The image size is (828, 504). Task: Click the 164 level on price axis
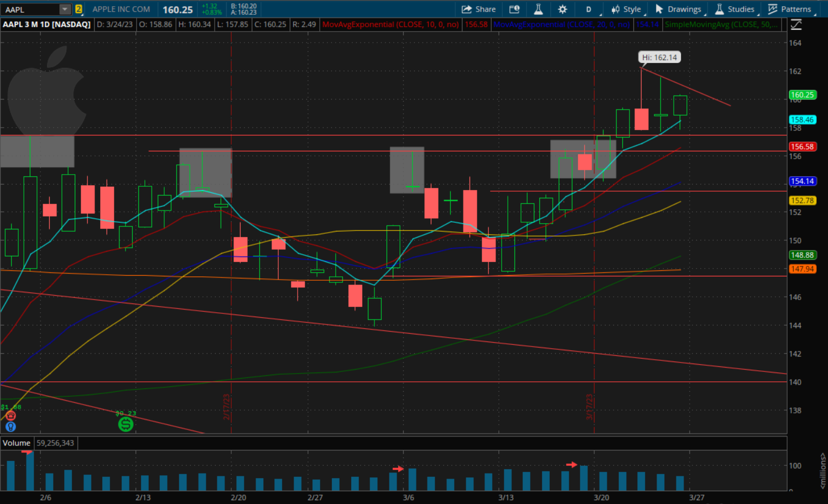pyautogui.click(x=795, y=43)
